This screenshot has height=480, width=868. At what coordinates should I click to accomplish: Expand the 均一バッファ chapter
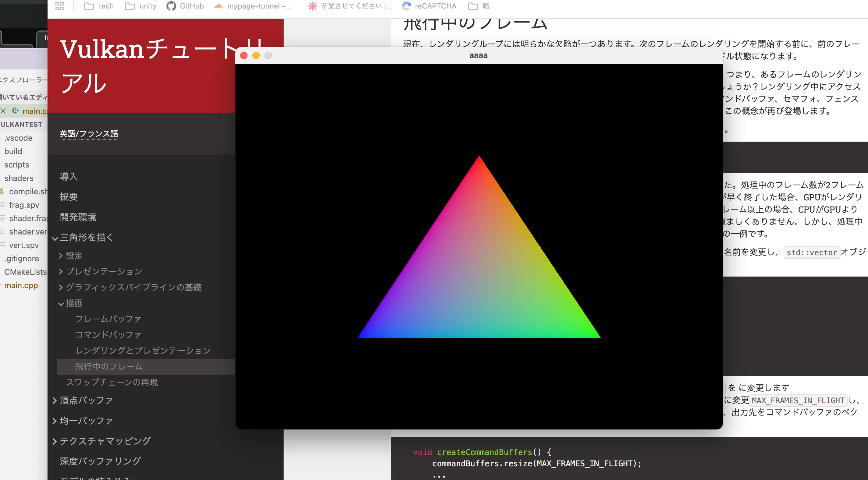click(x=55, y=421)
